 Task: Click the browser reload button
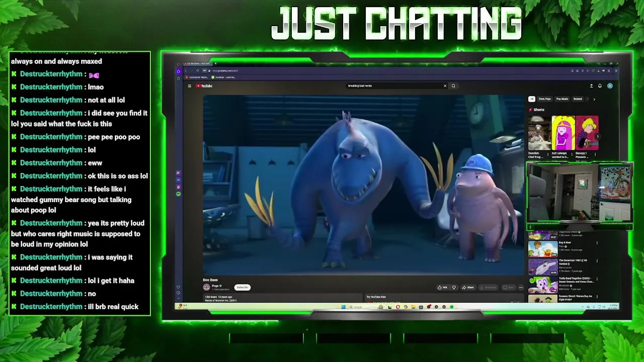coord(197,70)
